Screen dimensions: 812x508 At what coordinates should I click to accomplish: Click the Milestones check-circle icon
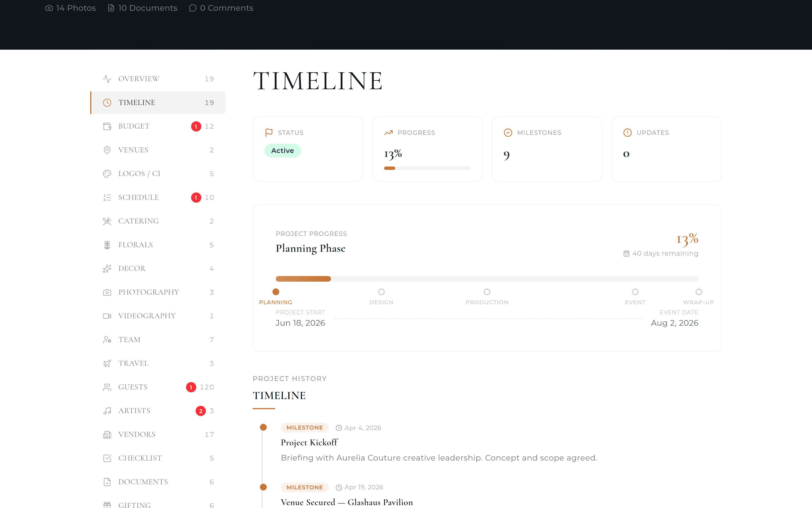pyautogui.click(x=508, y=133)
